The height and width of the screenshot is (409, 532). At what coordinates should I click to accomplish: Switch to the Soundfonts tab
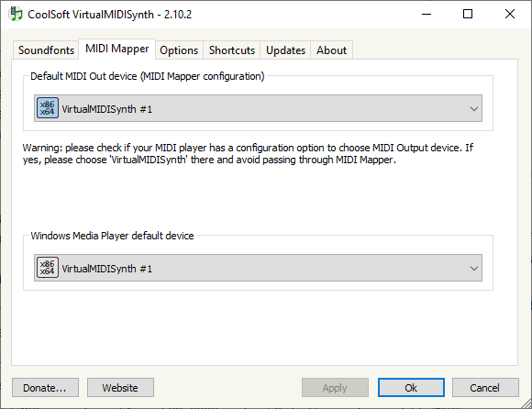click(46, 50)
